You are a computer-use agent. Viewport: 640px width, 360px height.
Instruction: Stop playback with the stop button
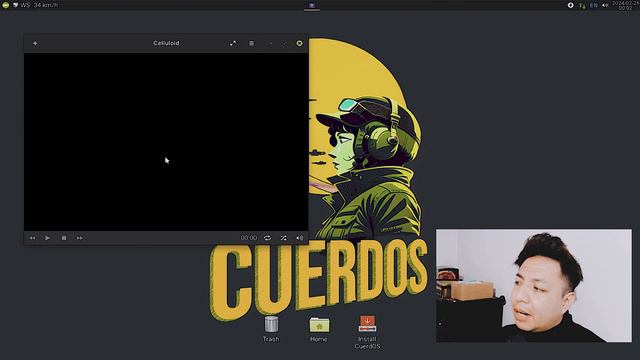64,238
